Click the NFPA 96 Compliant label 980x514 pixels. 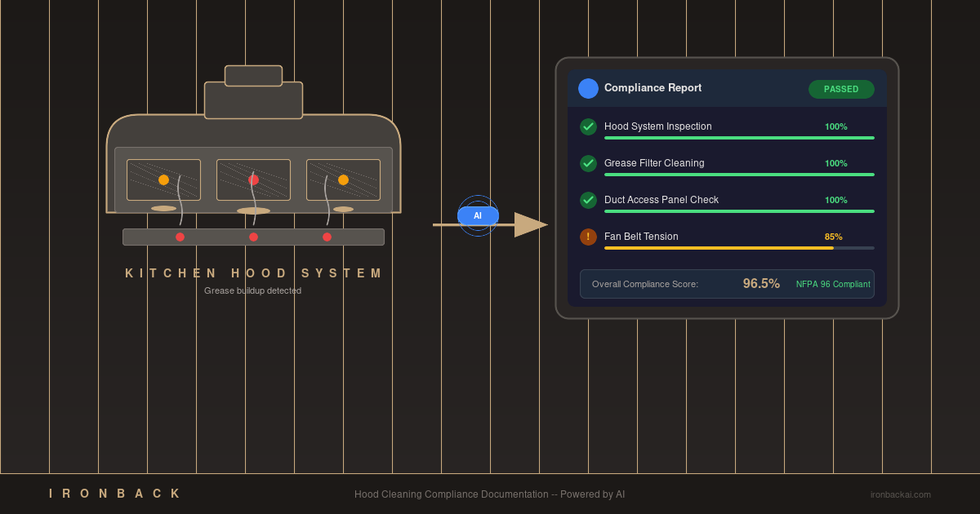(833, 284)
